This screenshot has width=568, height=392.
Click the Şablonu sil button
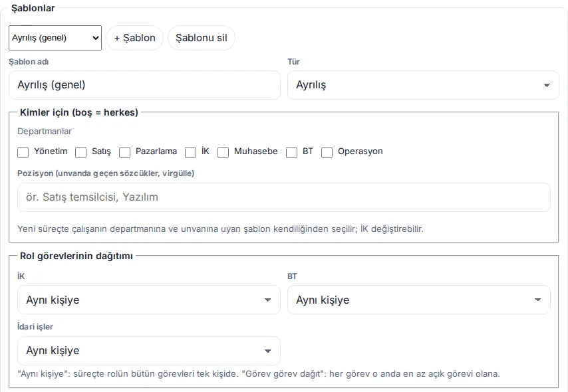(x=202, y=38)
